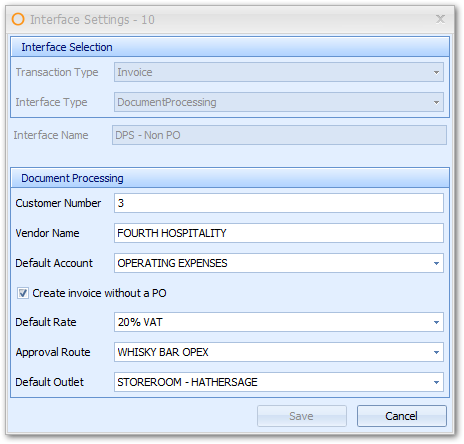This screenshot has width=464, height=444.
Task: Click the Cancel button
Action: pos(402,416)
